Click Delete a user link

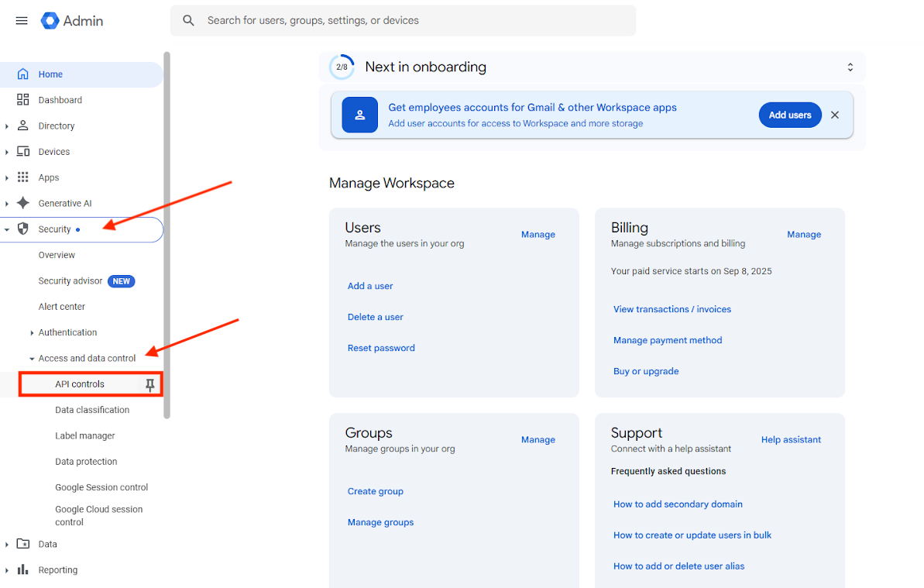click(x=376, y=317)
